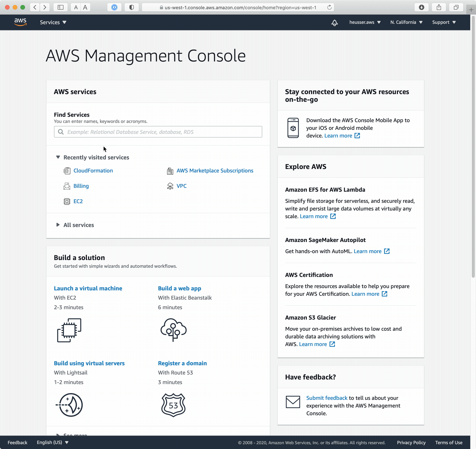This screenshot has height=449, width=476.
Task: Open the Support menu
Action: click(x=444, y=22)
